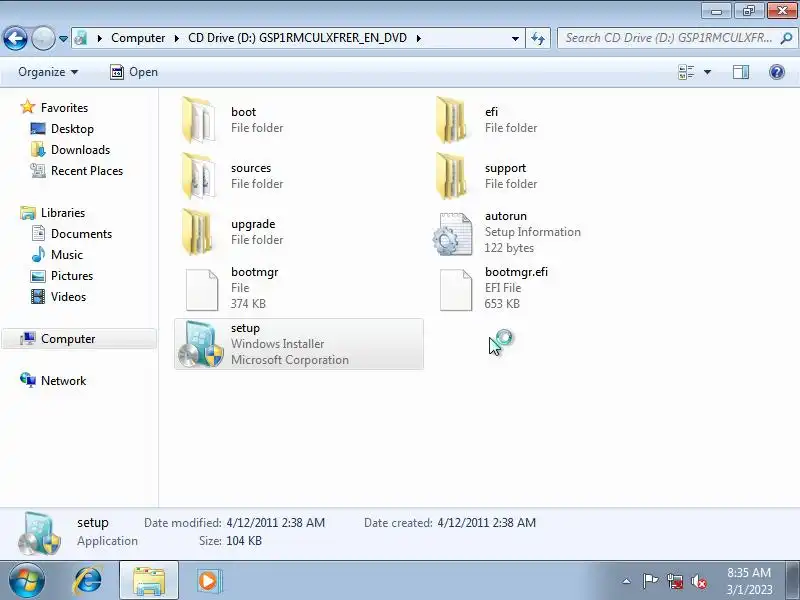Click the Refresh address bar button
Viewport: 800px width, 600px height.
(x=538, y=38)
